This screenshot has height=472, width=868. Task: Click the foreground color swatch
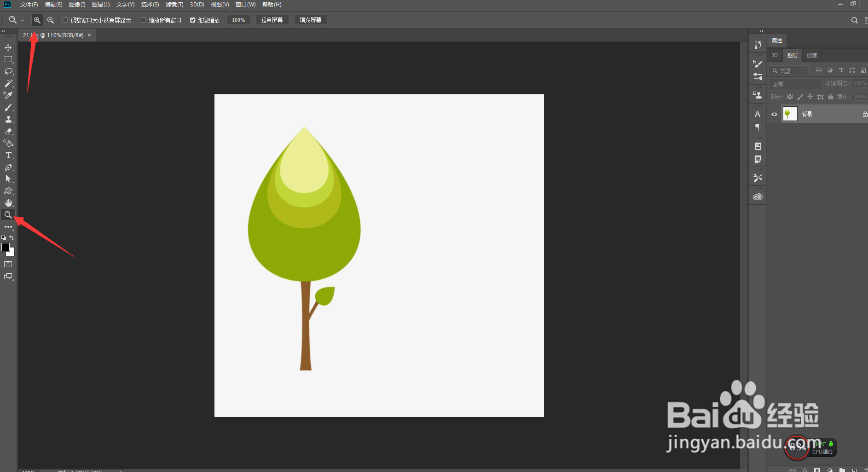coord(6,247)
